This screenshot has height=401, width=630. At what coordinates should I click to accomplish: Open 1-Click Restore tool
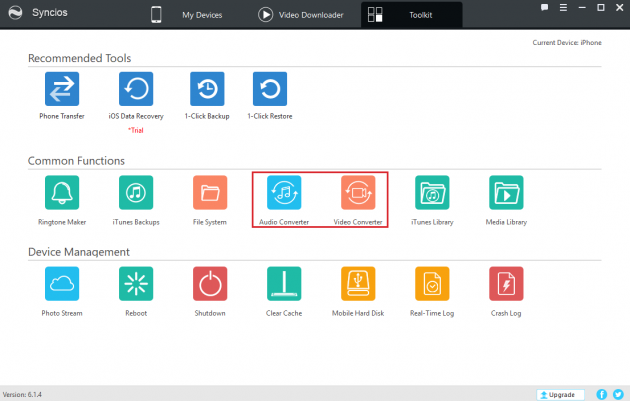pos(269,90)
